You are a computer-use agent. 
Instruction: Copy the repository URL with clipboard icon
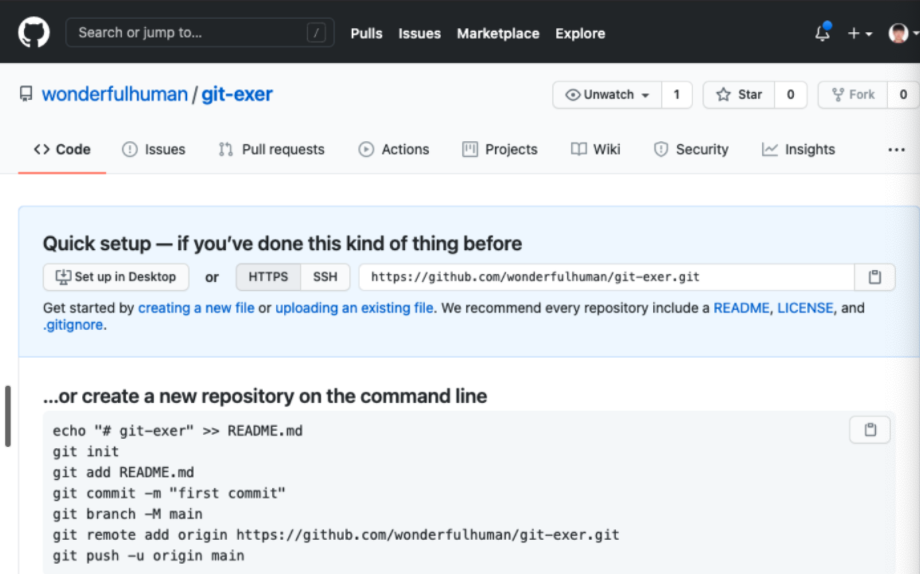point(875,277)
